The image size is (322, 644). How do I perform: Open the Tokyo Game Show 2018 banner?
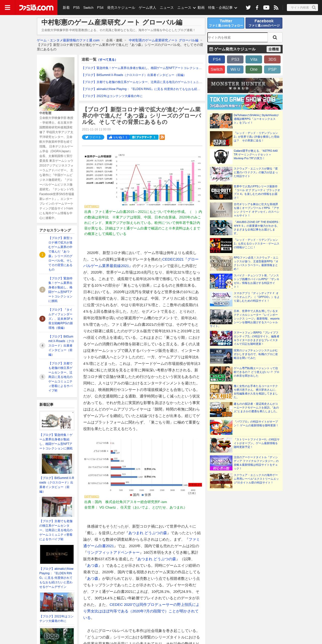tap(245, 102)
